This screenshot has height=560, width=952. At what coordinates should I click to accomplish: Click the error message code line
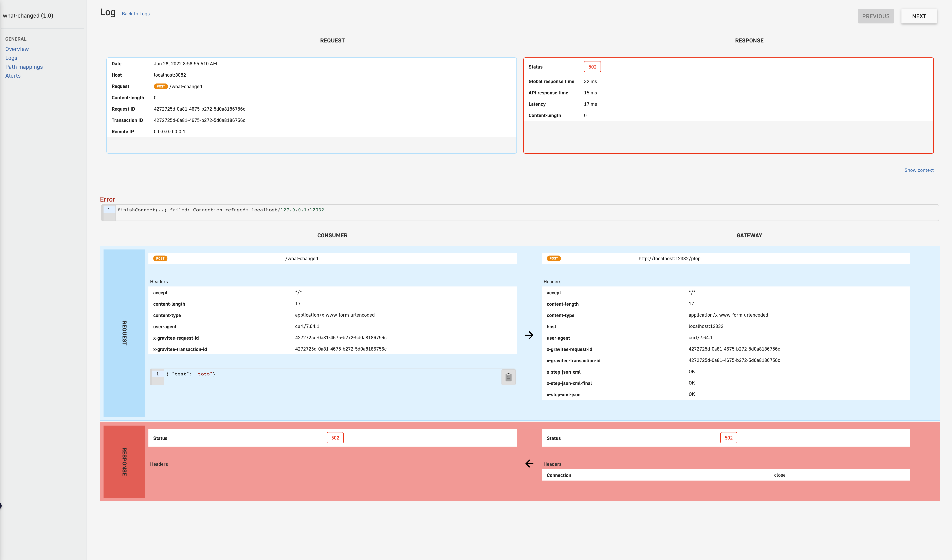point(221,210)
